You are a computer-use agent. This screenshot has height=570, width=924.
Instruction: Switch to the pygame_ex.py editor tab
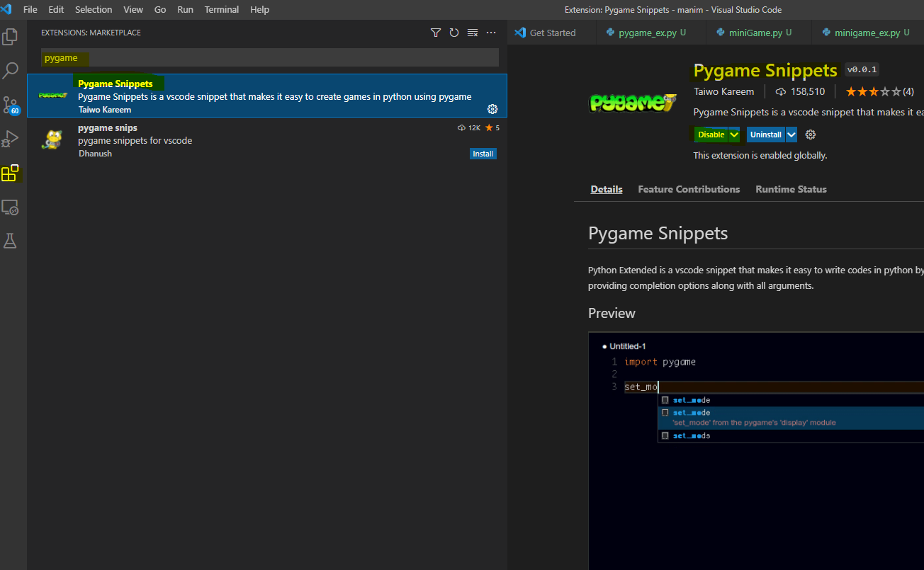[x=651, y=33]
